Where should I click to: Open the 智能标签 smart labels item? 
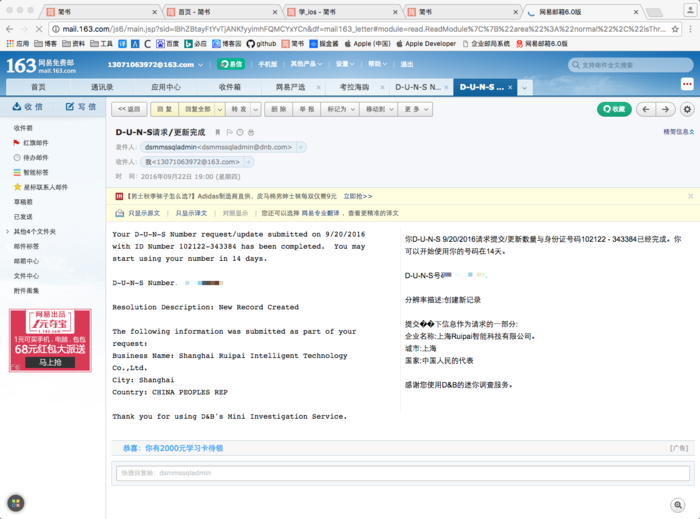coord(31,172)
